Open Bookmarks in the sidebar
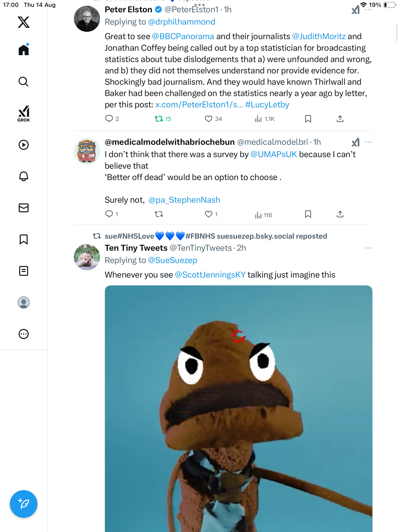Viewport: 399px width, 532px height. click(24, 239)
